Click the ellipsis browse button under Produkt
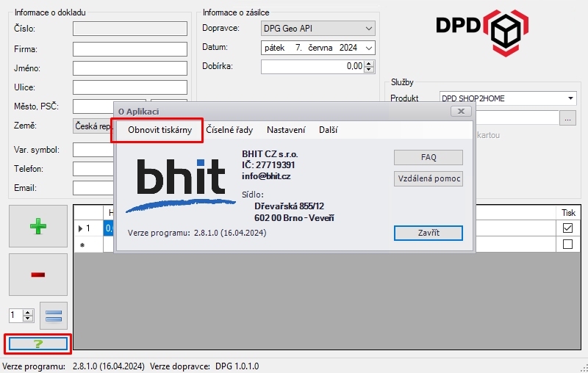588x373 pixels. [567, 118]
